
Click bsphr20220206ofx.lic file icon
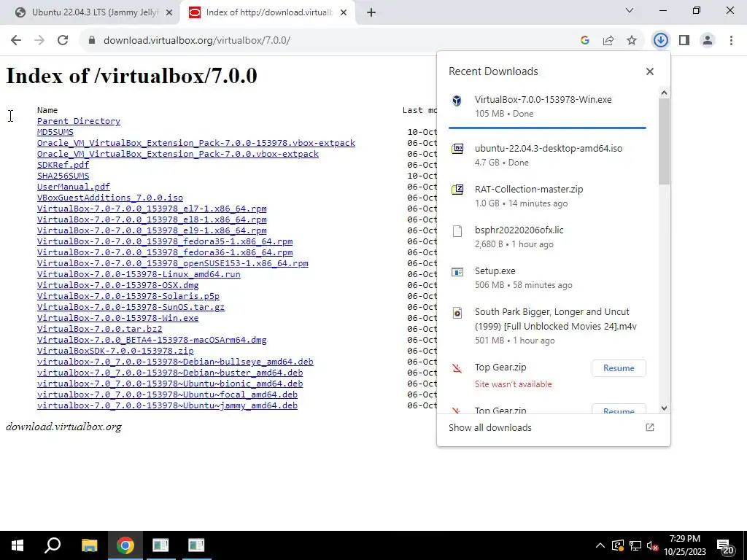[x=457, y=231]
